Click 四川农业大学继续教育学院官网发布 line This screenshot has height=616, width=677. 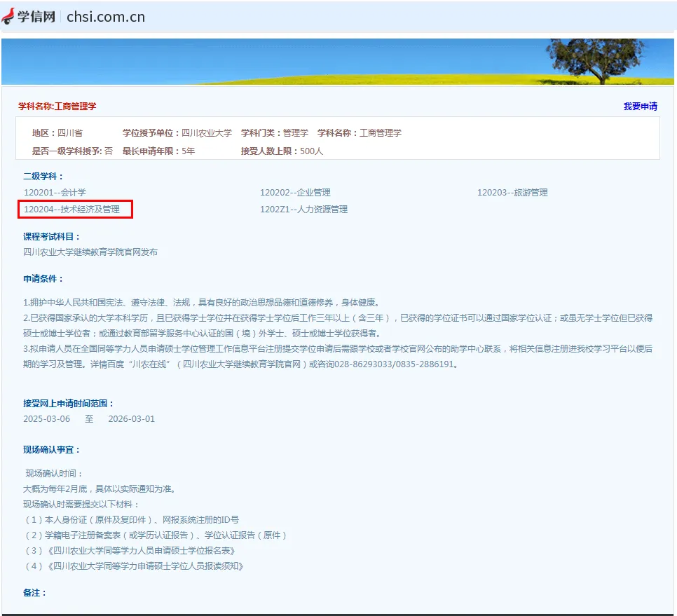90,252
